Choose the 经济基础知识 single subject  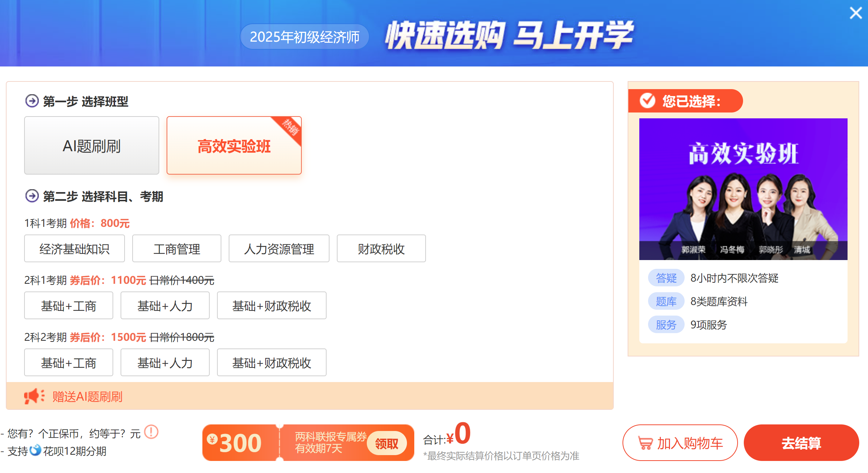75,248
